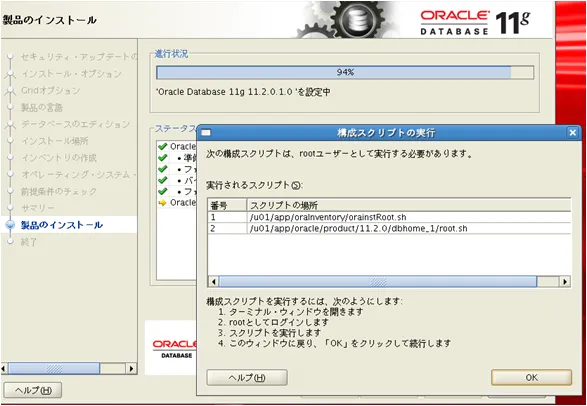This screenshot has width=587, height=406.
Task: Click the スクリプトの場所 column header
Action: tap(409, 205)
